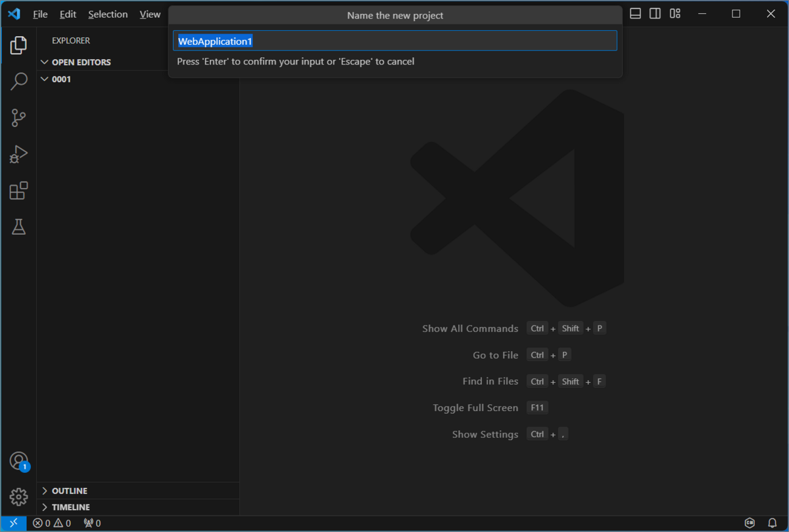Click the 'Name the new project' title
This screenshot has width=789, height=532.
[395, 15]
